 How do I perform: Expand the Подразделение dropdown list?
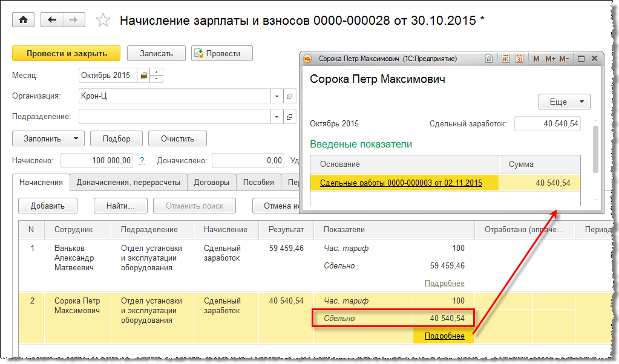pyautogui.click(x=277, y=117)
